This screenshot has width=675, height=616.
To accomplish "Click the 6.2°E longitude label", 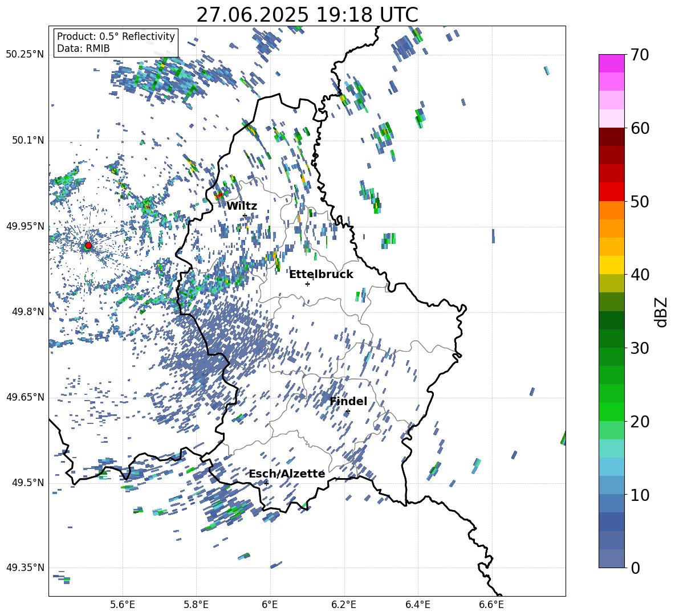I will click(344, 605).
